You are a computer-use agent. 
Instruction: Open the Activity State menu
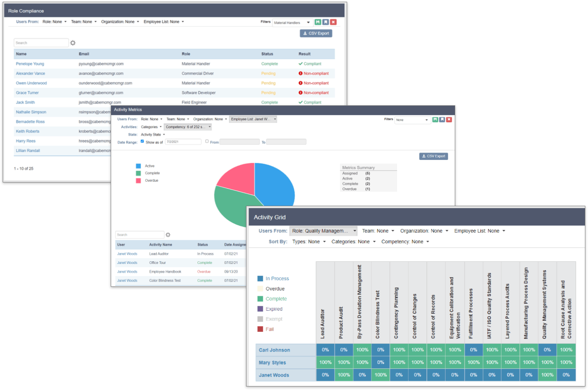[153, 134]
